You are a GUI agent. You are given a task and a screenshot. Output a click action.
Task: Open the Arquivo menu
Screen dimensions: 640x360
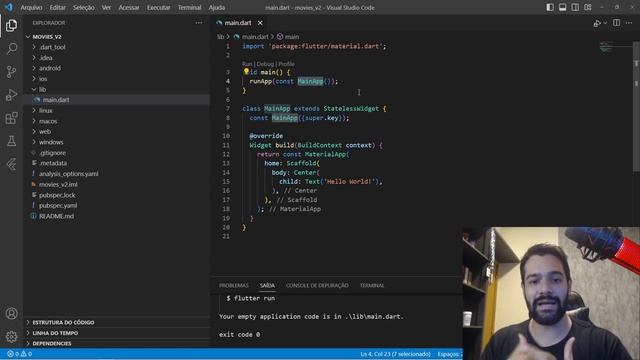point(31,7)
